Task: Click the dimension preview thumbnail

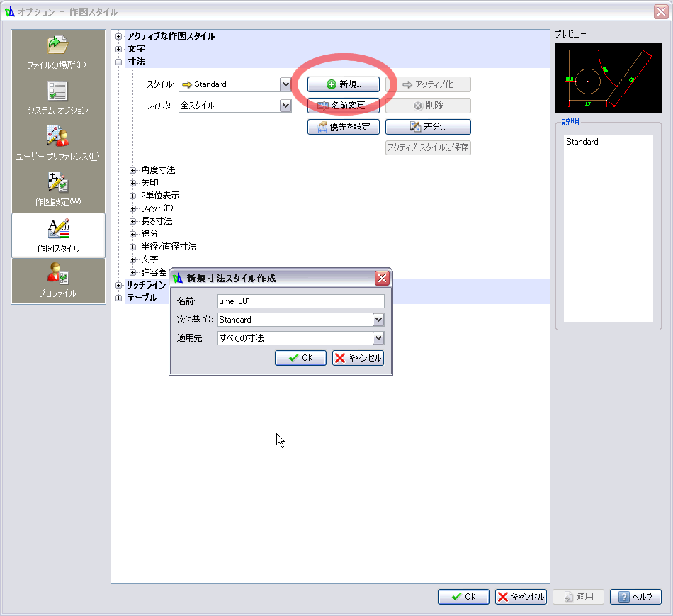Action: click(609, 78)
